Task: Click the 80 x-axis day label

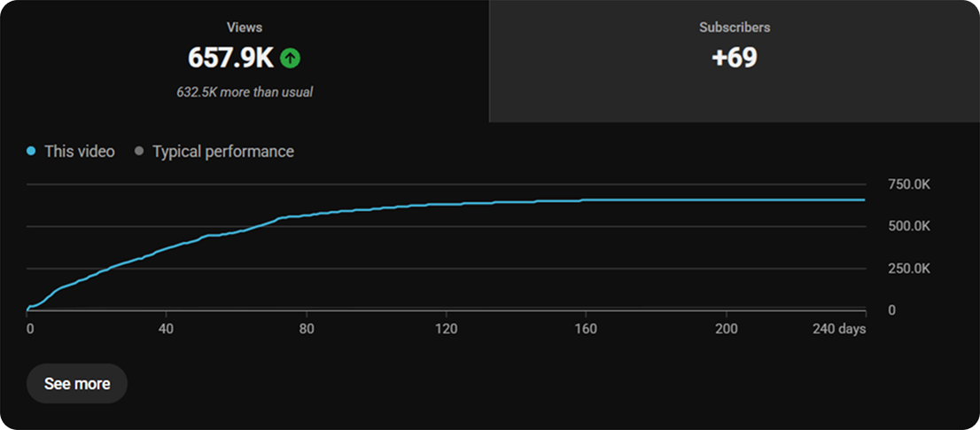Action: coord(306,330)
